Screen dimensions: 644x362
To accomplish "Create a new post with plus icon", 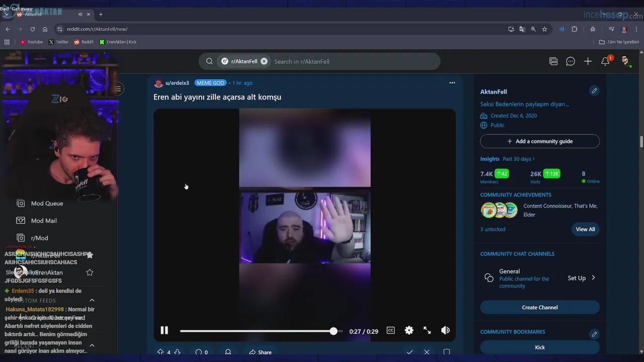I will (588, 61).
